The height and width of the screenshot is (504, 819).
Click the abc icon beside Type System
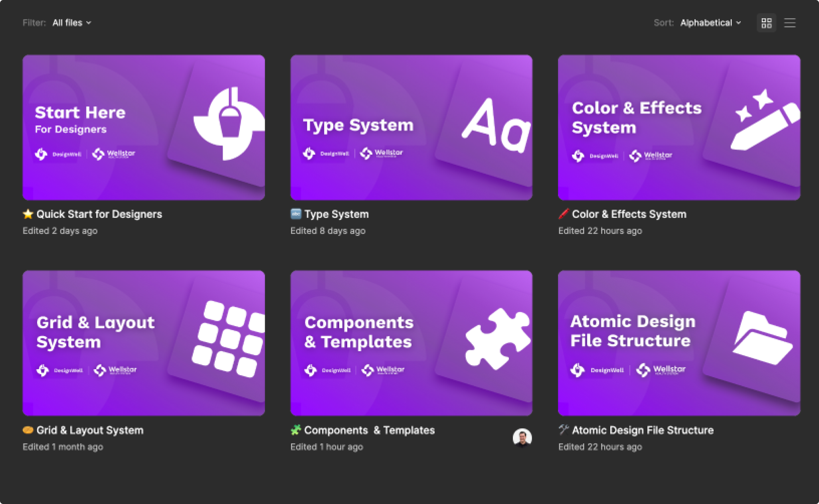click(296, 214)
